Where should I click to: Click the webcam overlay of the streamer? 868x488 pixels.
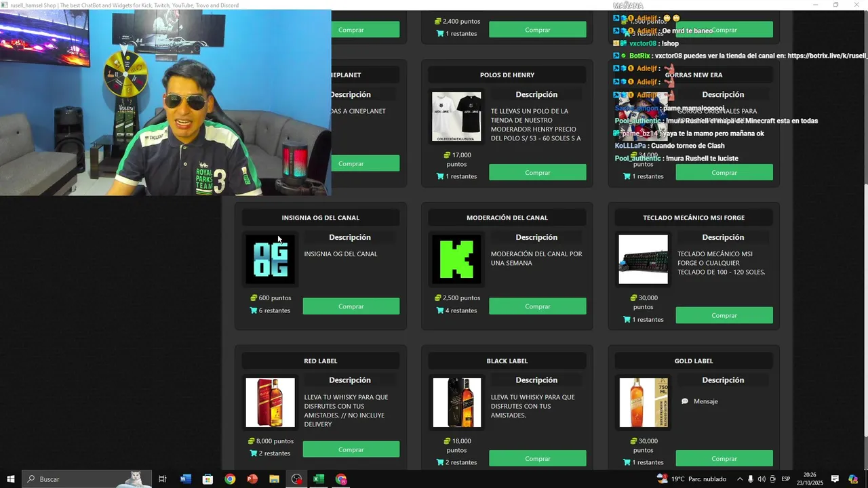coord(165,102)
